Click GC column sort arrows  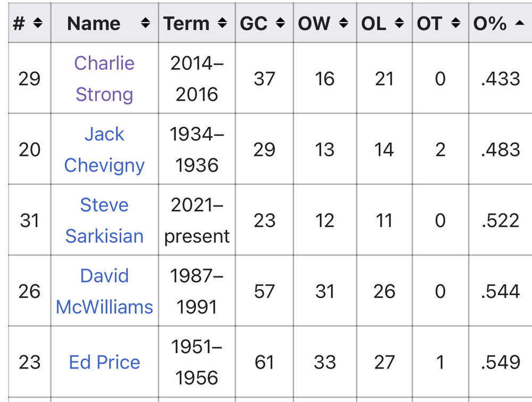click(x=281, y=23)
